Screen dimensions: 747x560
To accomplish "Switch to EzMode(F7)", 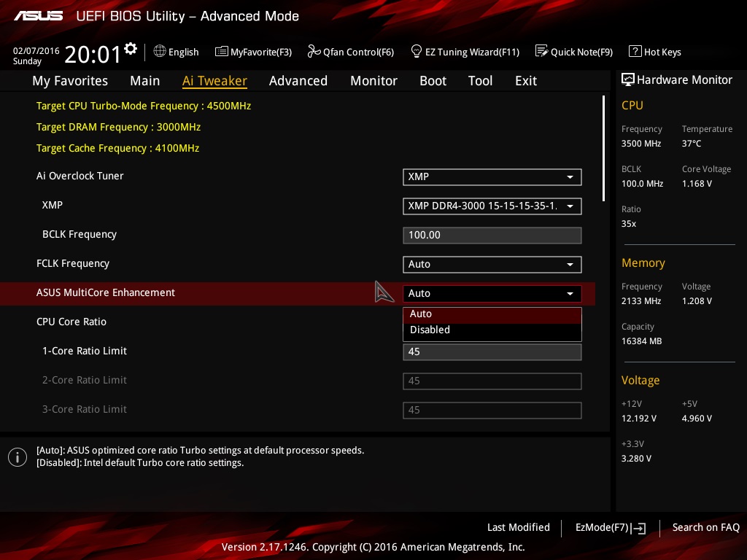I will pos(611,528).
